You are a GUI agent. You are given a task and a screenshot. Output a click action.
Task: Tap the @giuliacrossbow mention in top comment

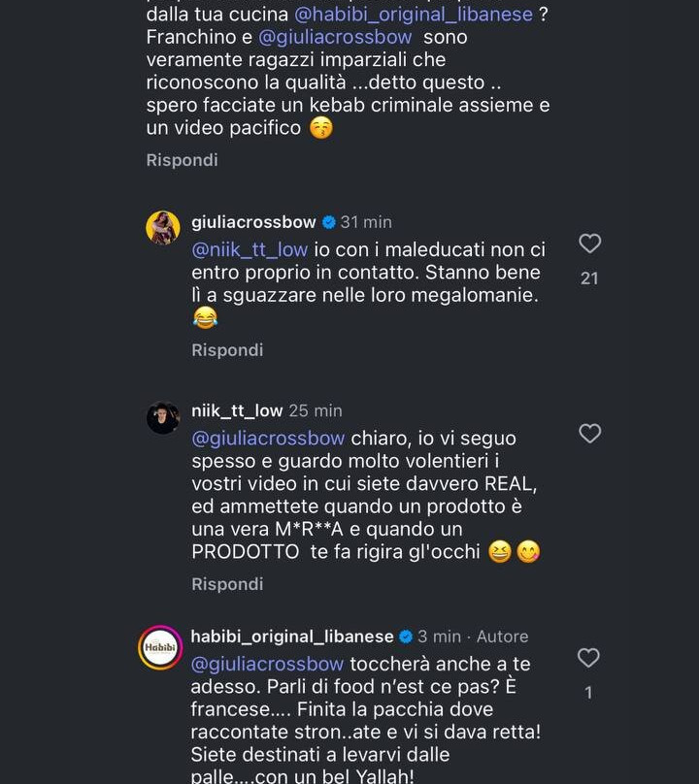click(334, 38)
